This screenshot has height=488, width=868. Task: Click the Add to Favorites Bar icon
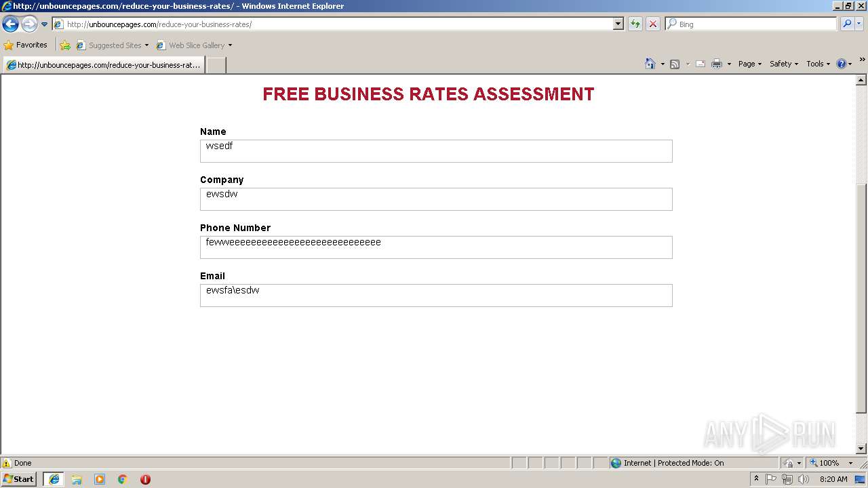click(65, 45)
